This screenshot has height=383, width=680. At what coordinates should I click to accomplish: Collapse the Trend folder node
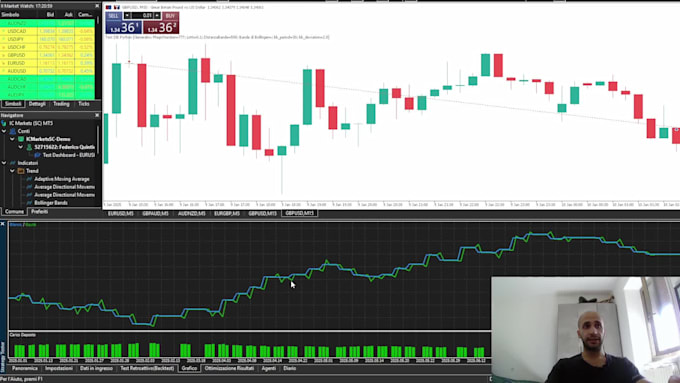[x=12, y=171]
